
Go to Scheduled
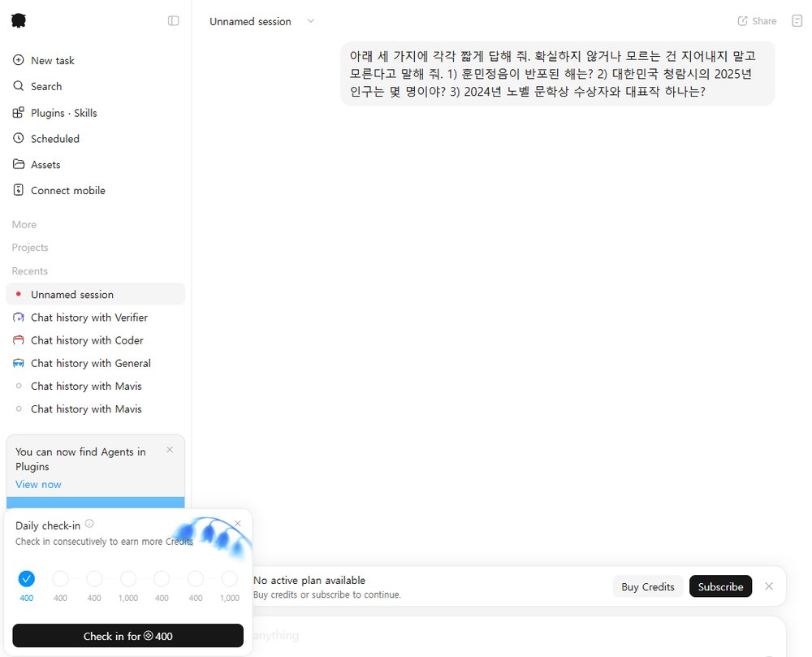(x=95, y=139)
